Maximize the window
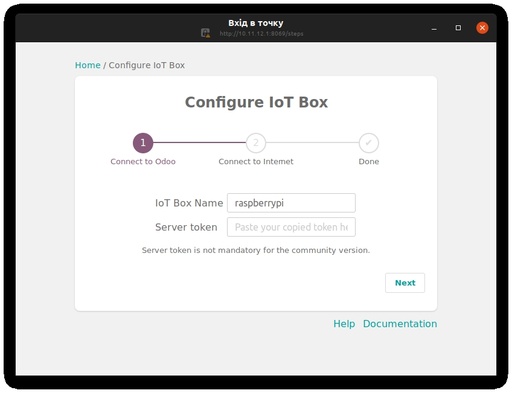The width and height of the screenshot is (512, 393). [x=458, y=28]
